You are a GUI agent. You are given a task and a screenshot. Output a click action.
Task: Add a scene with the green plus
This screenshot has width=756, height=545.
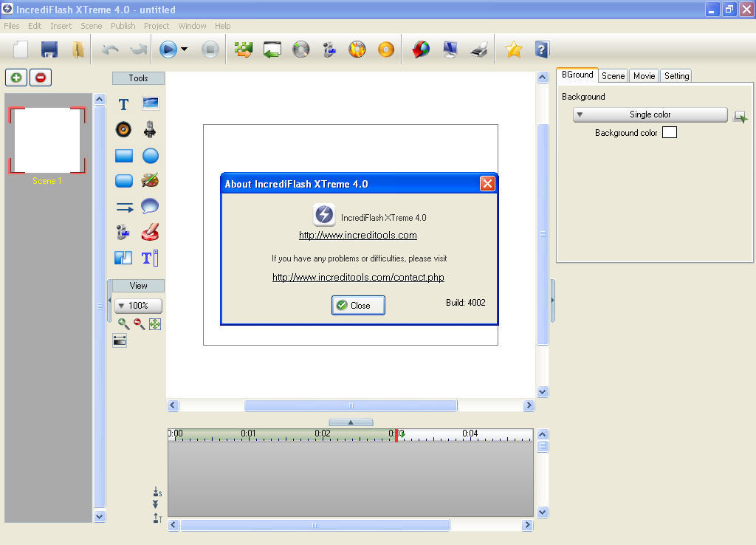(x=16, y=78)
